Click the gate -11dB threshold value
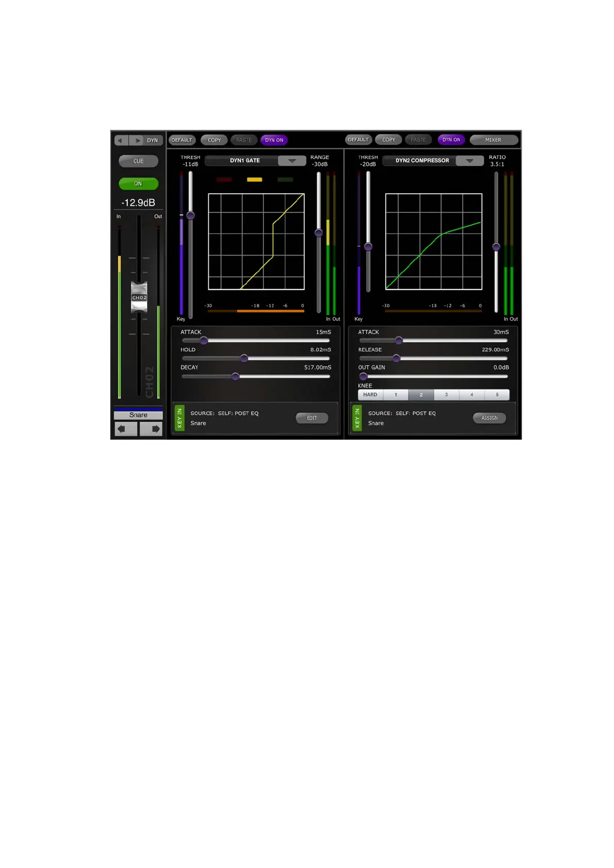 pyautogui.click(x=190, y=164)
